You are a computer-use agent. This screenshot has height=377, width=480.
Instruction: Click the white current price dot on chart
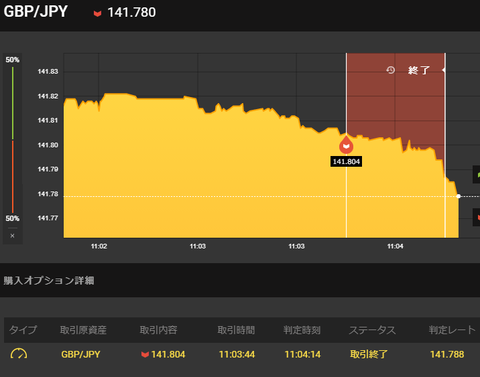[459, 196]
